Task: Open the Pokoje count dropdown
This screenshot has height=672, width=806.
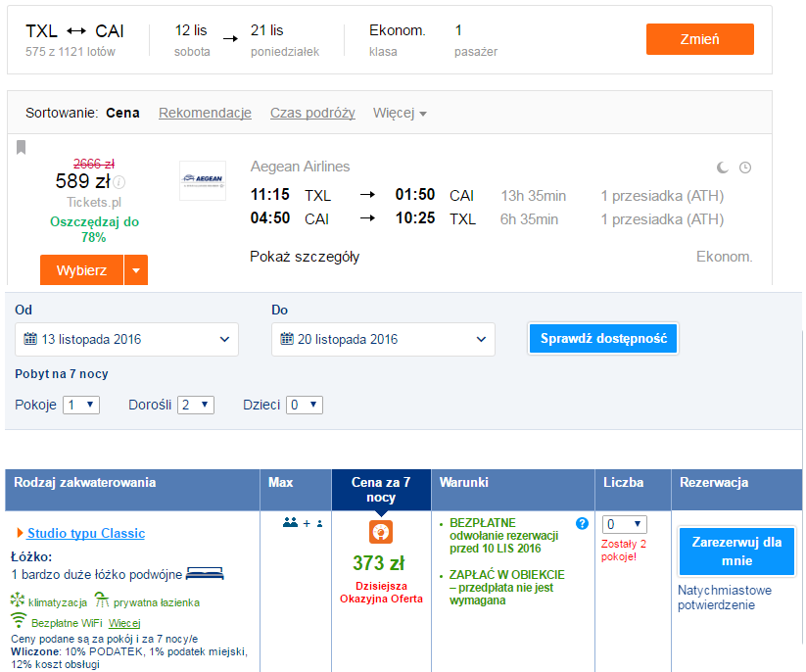Action: [81, 405]
